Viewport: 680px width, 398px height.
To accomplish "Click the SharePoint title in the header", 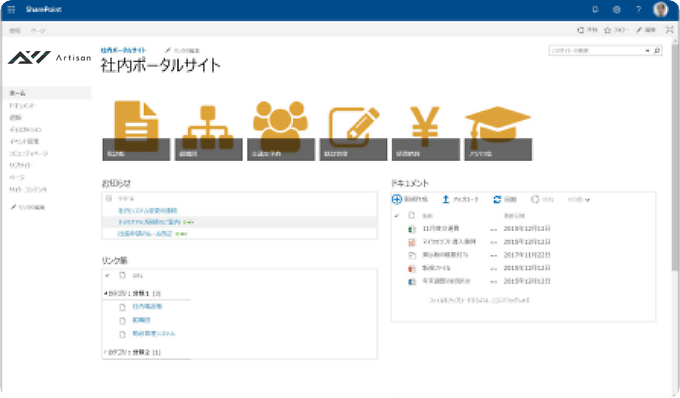I will point(44,9).
